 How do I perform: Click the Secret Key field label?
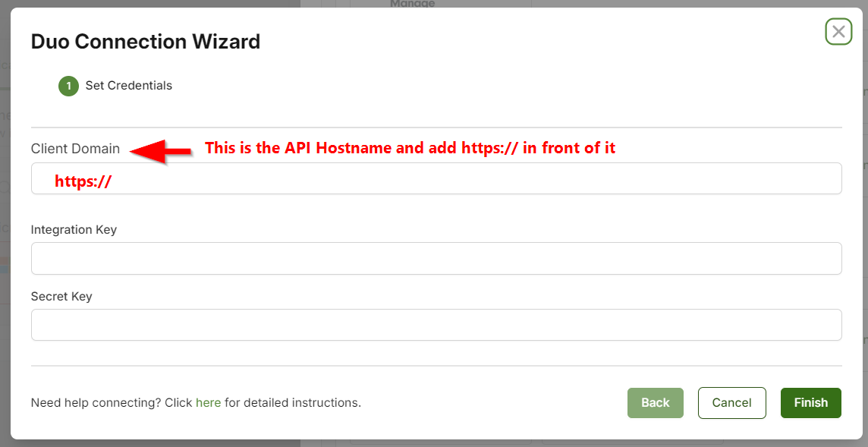61,296
